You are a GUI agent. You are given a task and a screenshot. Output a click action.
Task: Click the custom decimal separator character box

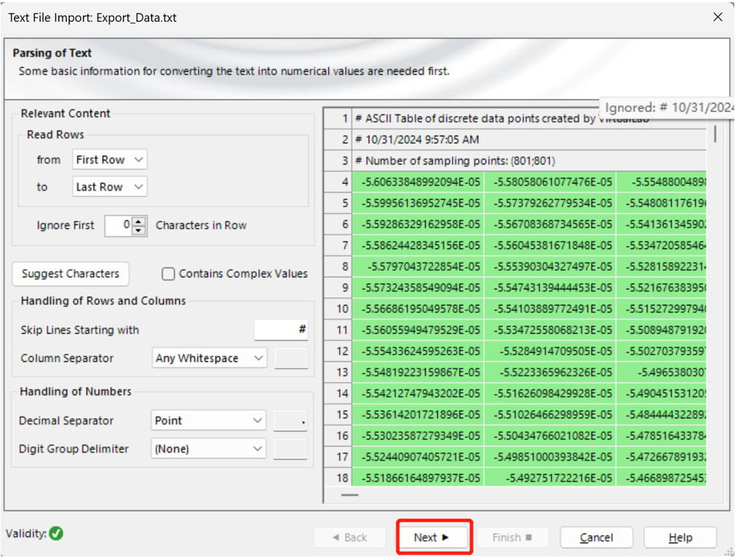[291, 421]
